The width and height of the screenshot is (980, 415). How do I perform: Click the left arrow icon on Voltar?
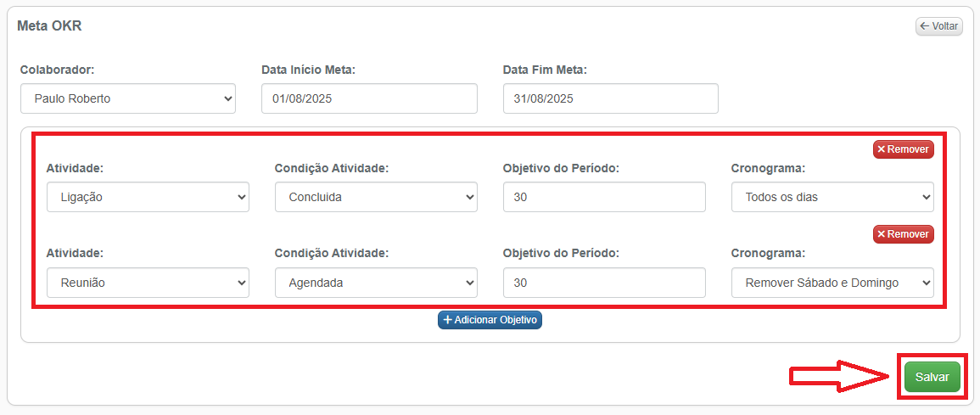pos(924,26)
